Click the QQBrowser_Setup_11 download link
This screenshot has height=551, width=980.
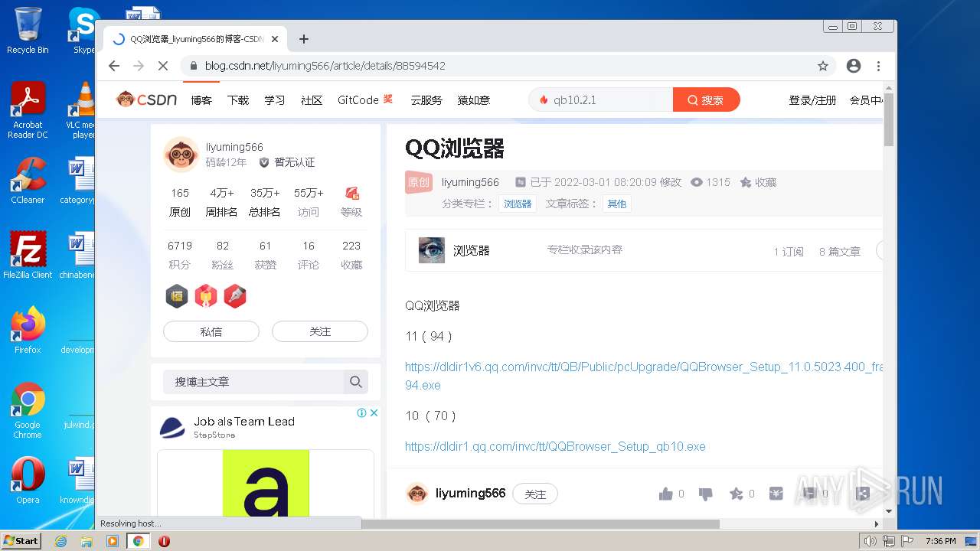pyautogui.click(x=643, y=376)
